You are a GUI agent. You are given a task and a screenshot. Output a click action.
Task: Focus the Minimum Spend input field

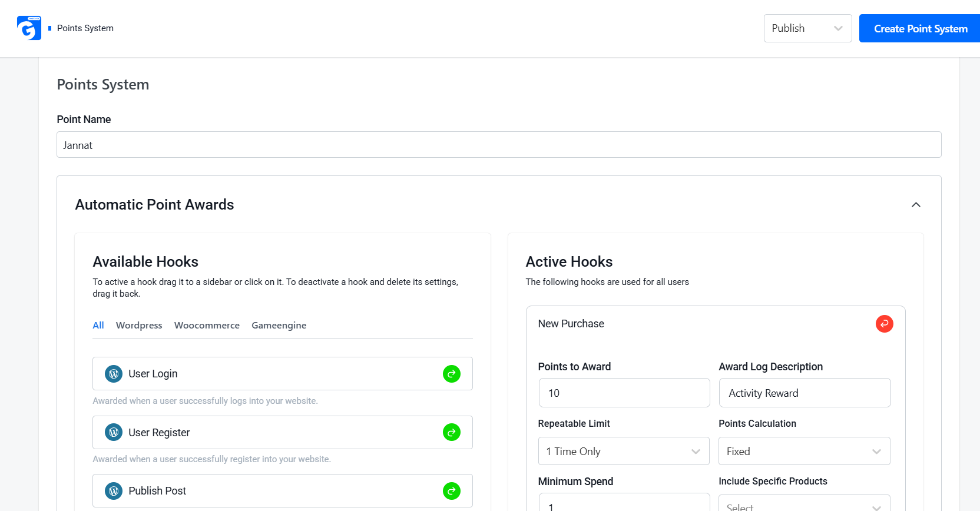point(624,502)
